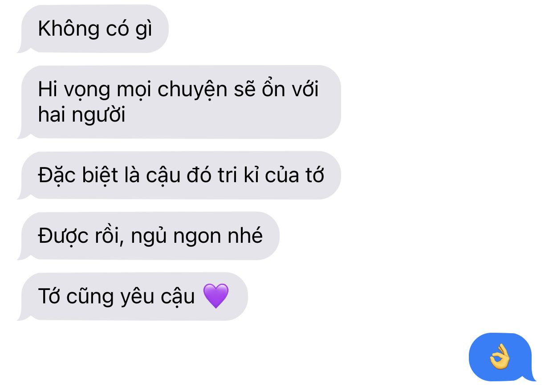The height and width of the screenshot is (392, 553).
Task: Tap the purple heart emoji
Action: point(216,296)
